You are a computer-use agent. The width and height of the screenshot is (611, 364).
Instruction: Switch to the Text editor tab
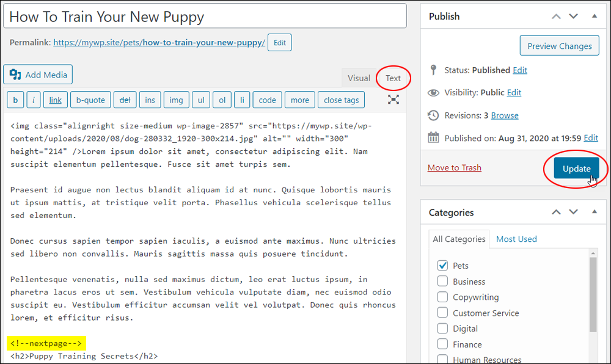393,78
